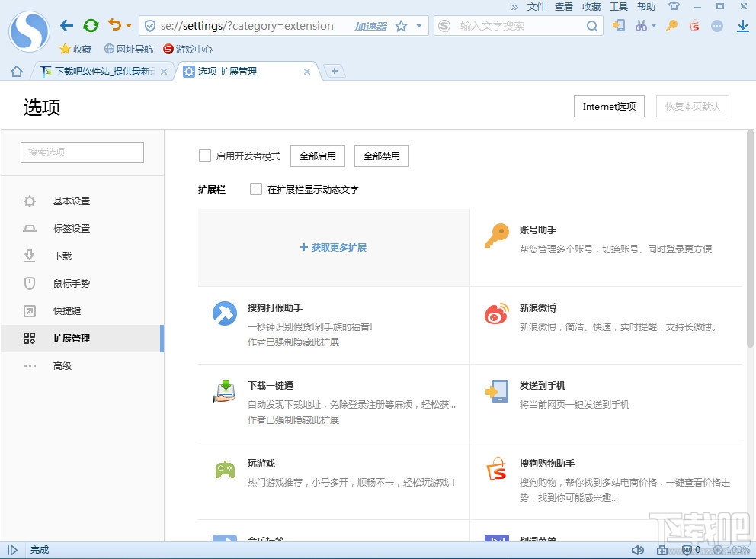Image resolution: width=756 pixels, height=559 pixels.
Task: Click the 全部启用 button
Action: [318, 156]
